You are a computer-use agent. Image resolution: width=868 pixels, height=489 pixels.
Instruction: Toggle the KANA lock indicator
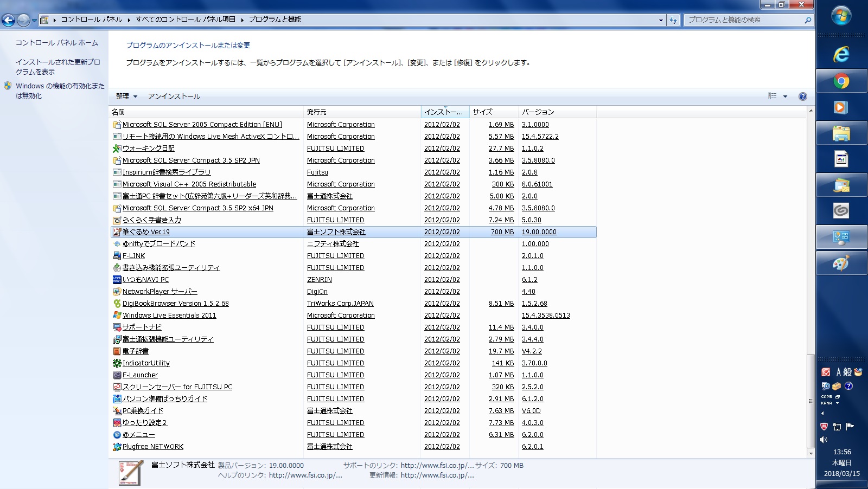coord(826,403)
